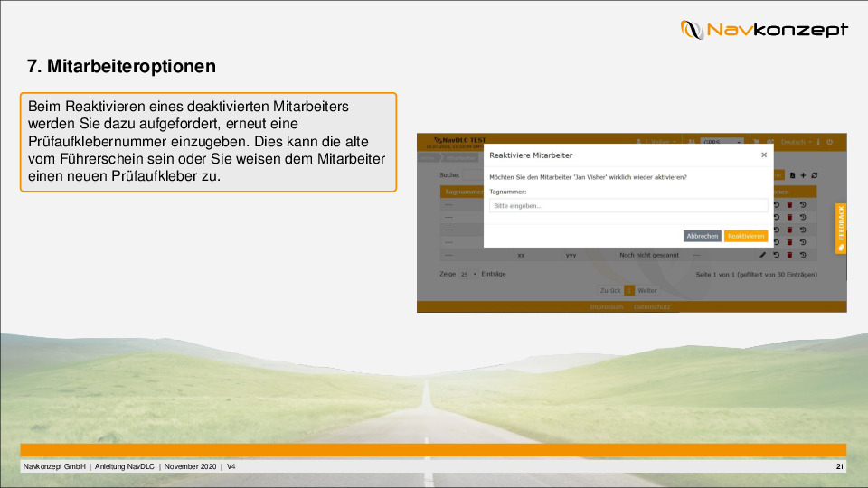Click the info icon in header
868x488 pixels.
point(818,142)
